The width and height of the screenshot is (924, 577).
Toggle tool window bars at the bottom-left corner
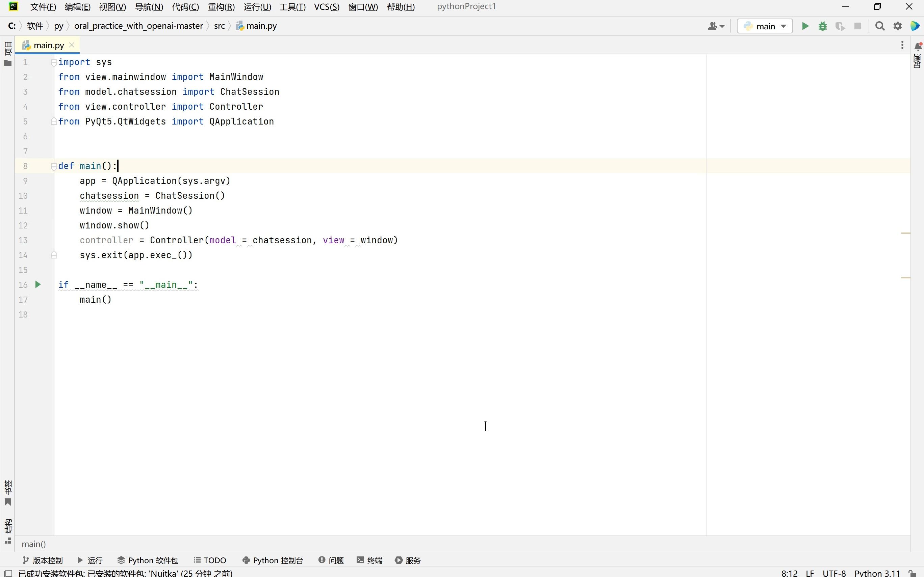pos(8,573)
